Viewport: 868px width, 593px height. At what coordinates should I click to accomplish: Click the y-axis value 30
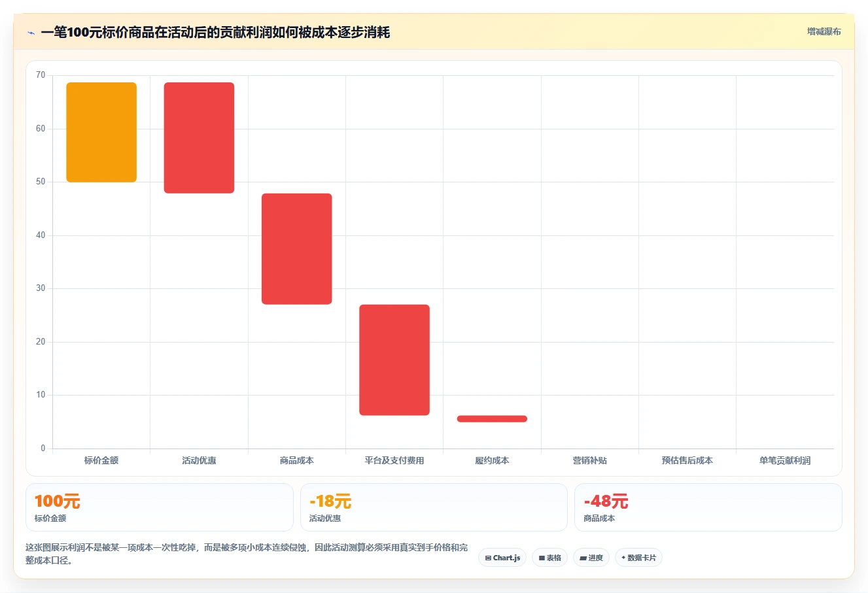point(41,288)
